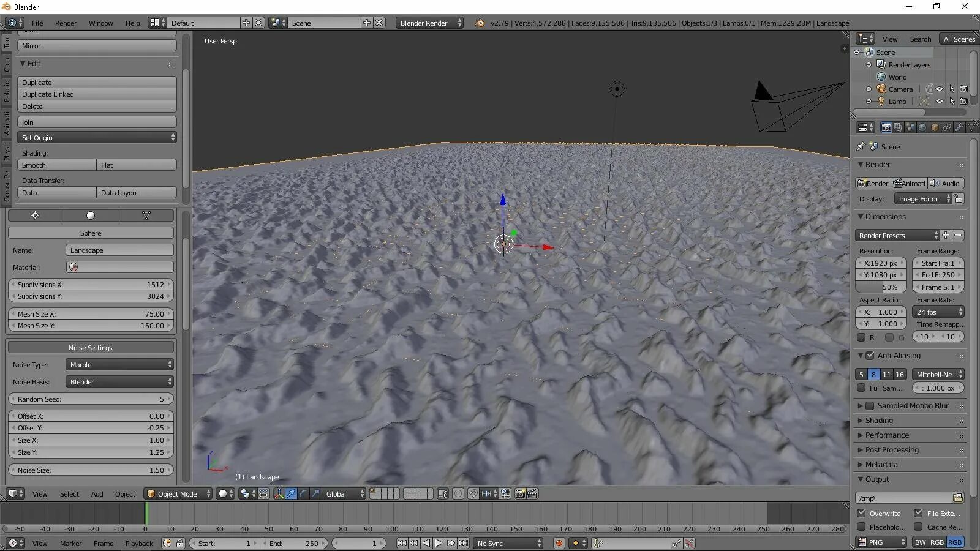Viewport: 980px width, 551px height.
Task: Play the animation in reverse
Action: 426,543
